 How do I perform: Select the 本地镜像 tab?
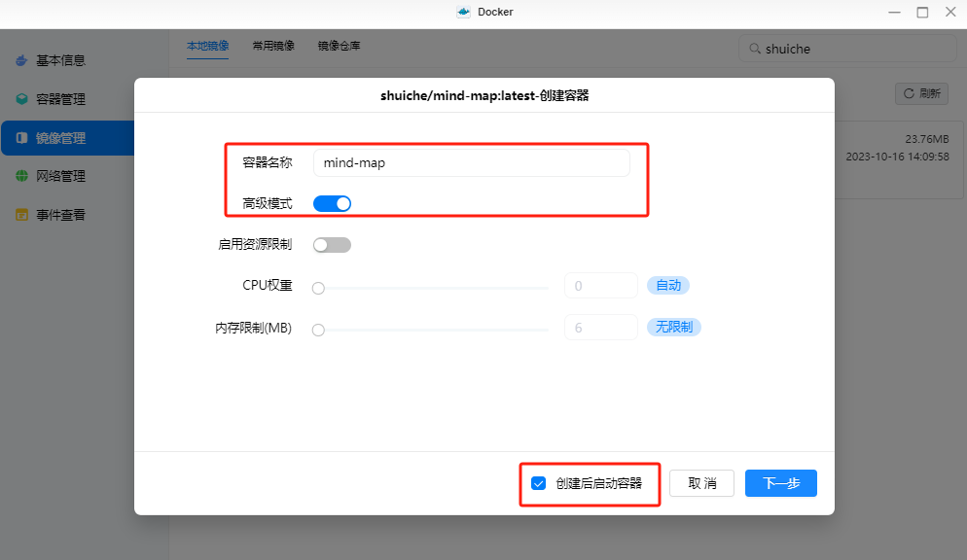click(x=207, y=45)
